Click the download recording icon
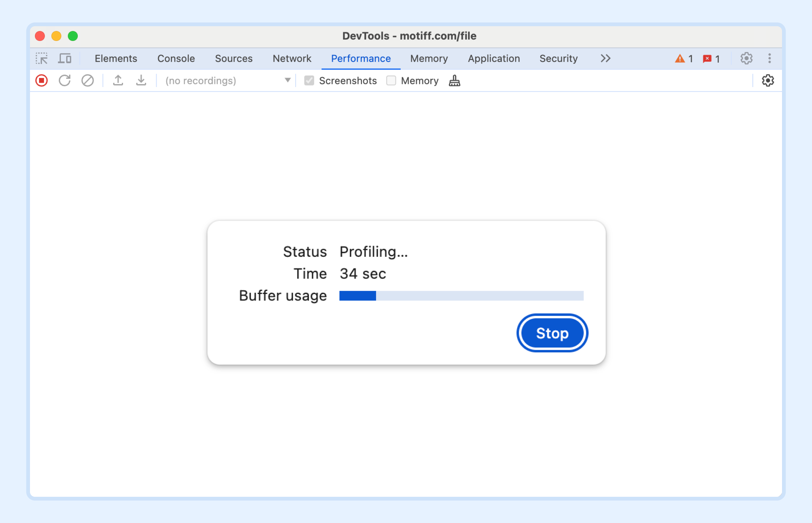812x523 pixels. point(140,81)
